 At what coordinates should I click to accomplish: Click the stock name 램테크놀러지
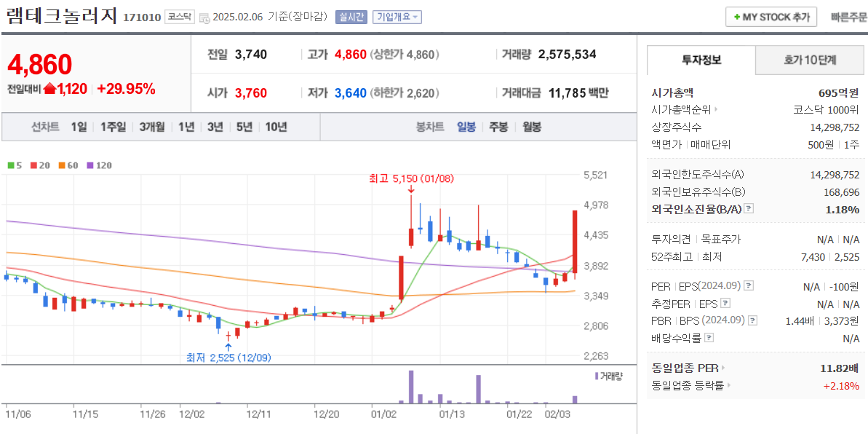pos(62,15)
